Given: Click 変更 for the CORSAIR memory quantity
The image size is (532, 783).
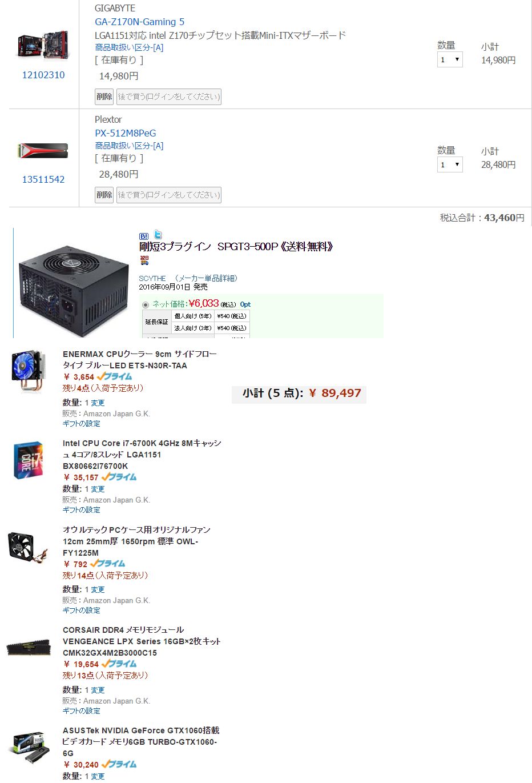Looking at the screenshot, I should click(x=98, y=690).
